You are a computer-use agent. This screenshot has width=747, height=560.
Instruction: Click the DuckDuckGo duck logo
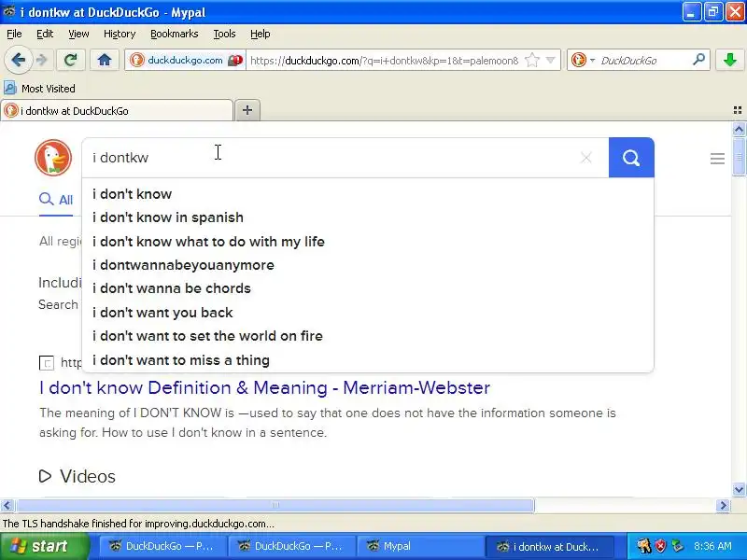tap(53, 158)
